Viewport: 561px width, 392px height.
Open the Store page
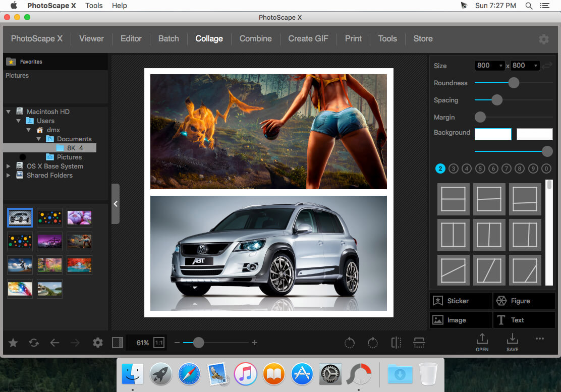(x=423, y=38)
